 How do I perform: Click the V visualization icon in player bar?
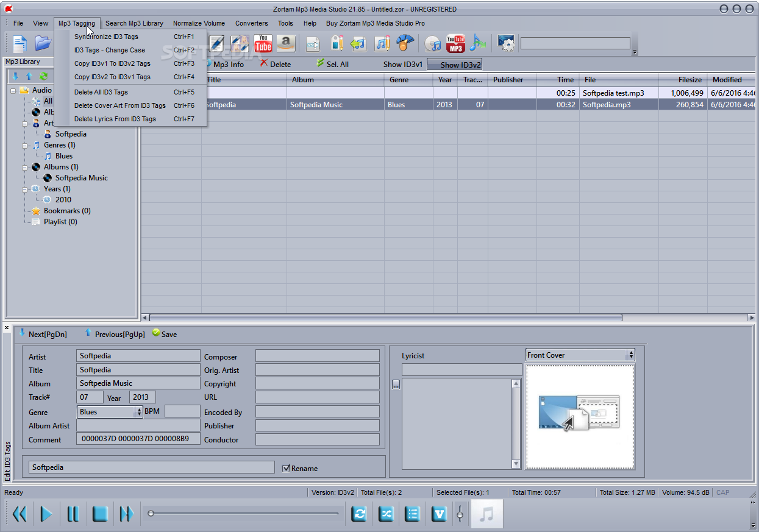point(439,514)
